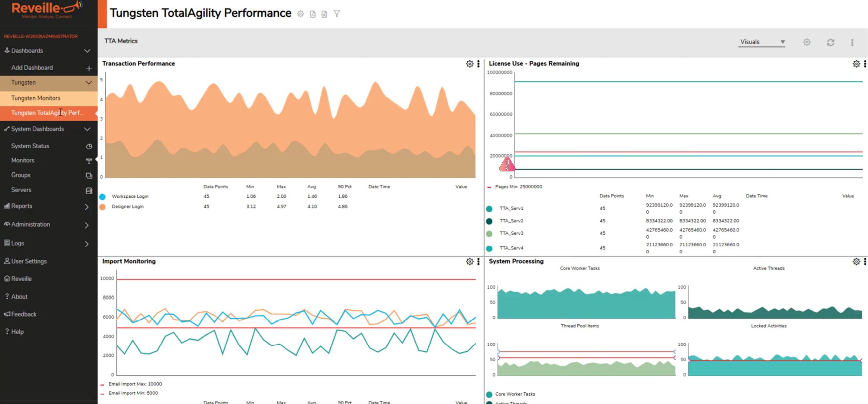
Task: Click Reveille logo at top left
Action: pos(47,9)
